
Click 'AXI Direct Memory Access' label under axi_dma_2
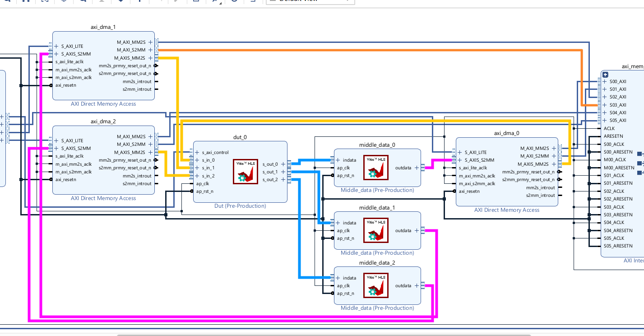[x=103, y=198]
